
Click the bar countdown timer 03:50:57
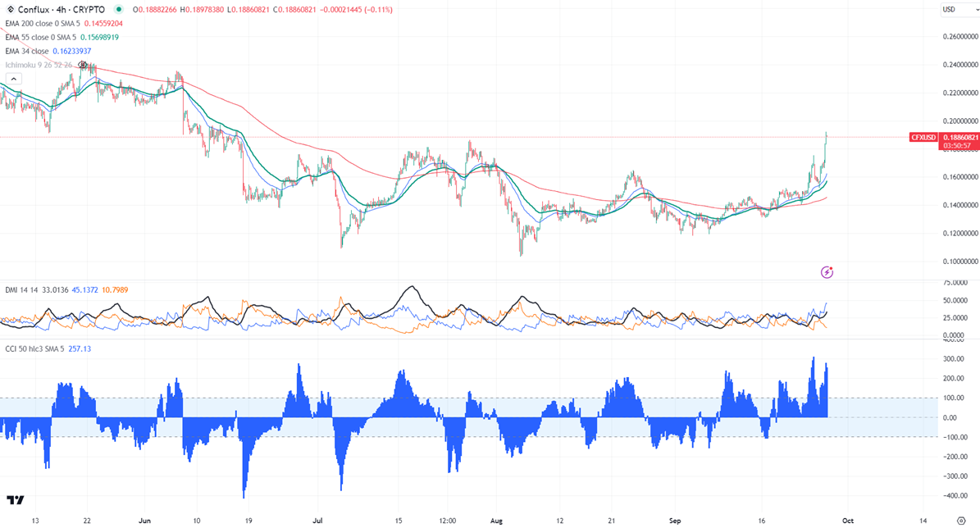[x=958, y=146]
